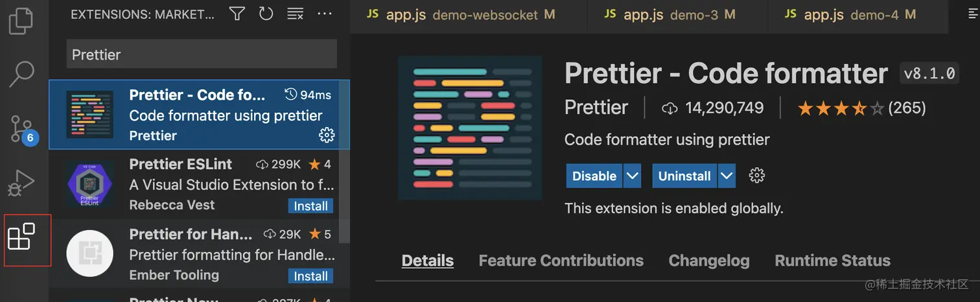The width and height of the screenshot is (980, 302).
Task: Open the Explorer view in activity bar
Action: pyautogui.click(x=21, y=19)
